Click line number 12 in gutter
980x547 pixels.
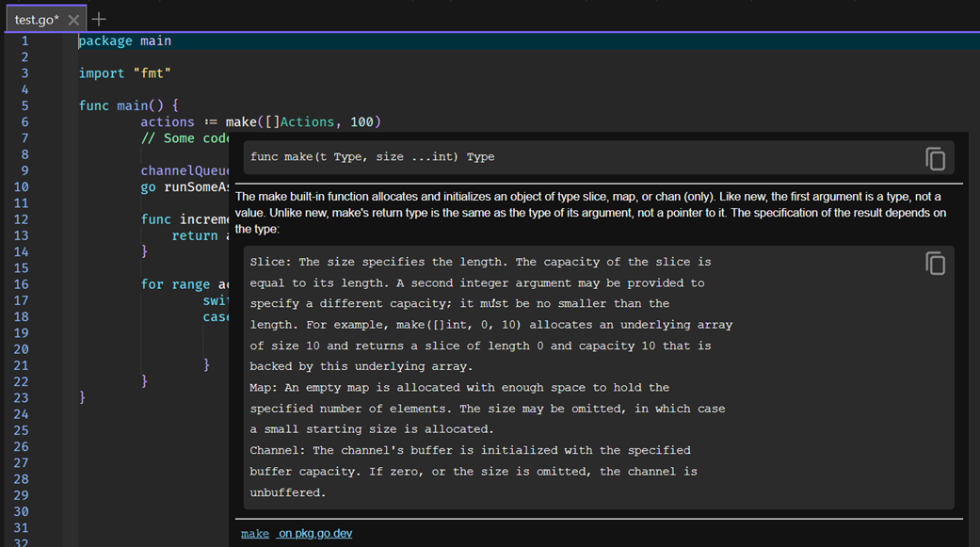coord(22,220)
